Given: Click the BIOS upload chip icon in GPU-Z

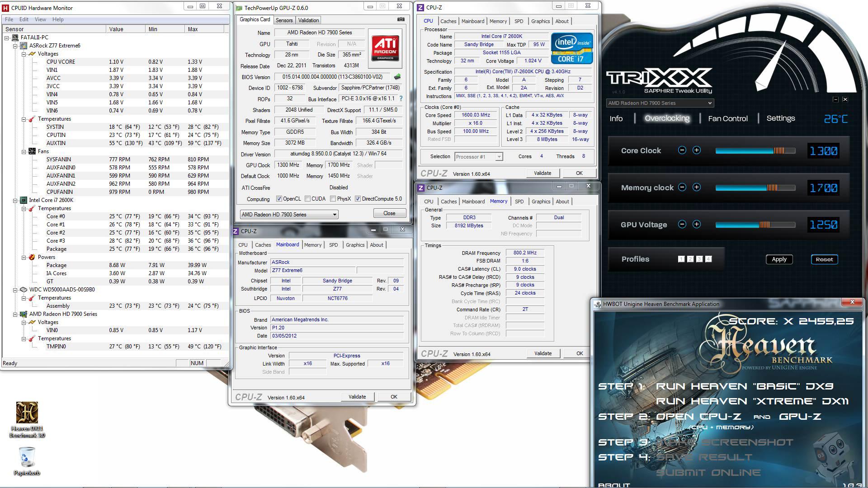Looking at the screenshot, I should 397,77.
